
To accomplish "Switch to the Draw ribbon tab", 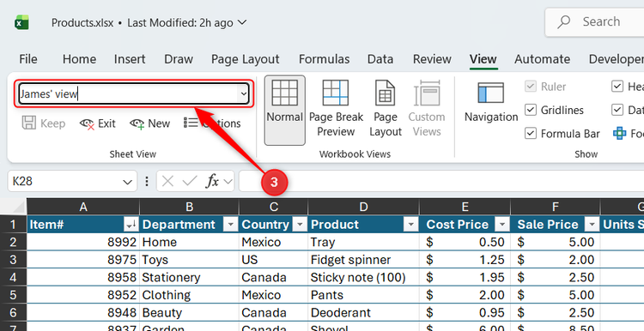I will coord(179,59).
